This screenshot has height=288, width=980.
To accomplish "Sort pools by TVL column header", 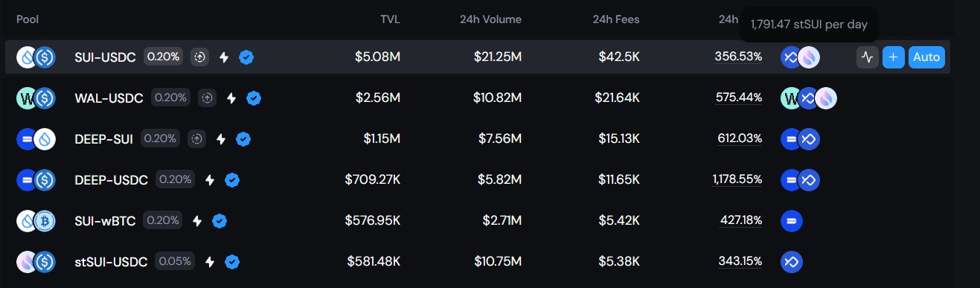I will 390,19.
